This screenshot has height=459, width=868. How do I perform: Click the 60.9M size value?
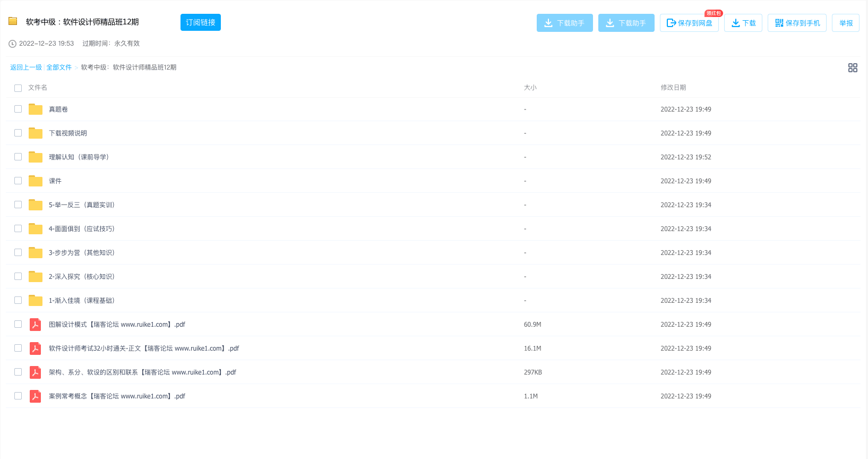pos(532,324)
